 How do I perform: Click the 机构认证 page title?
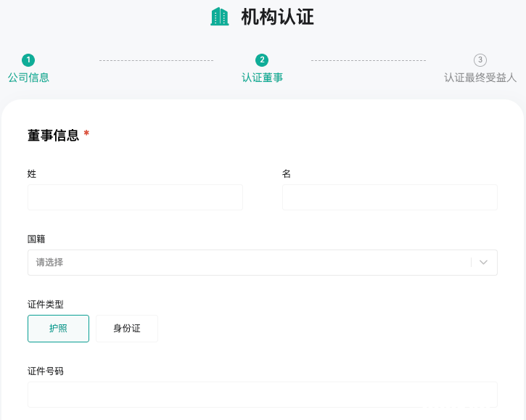click(277, 17)
